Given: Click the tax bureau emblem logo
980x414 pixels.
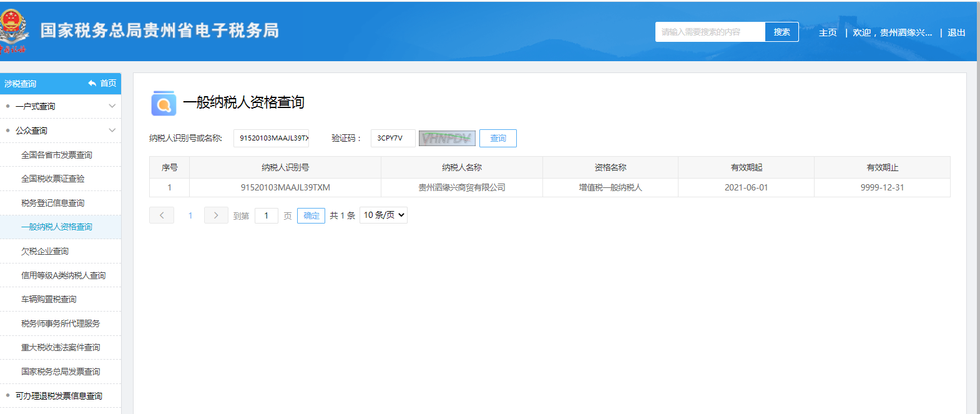Looking at the screenshot, I should click(14, 30).
